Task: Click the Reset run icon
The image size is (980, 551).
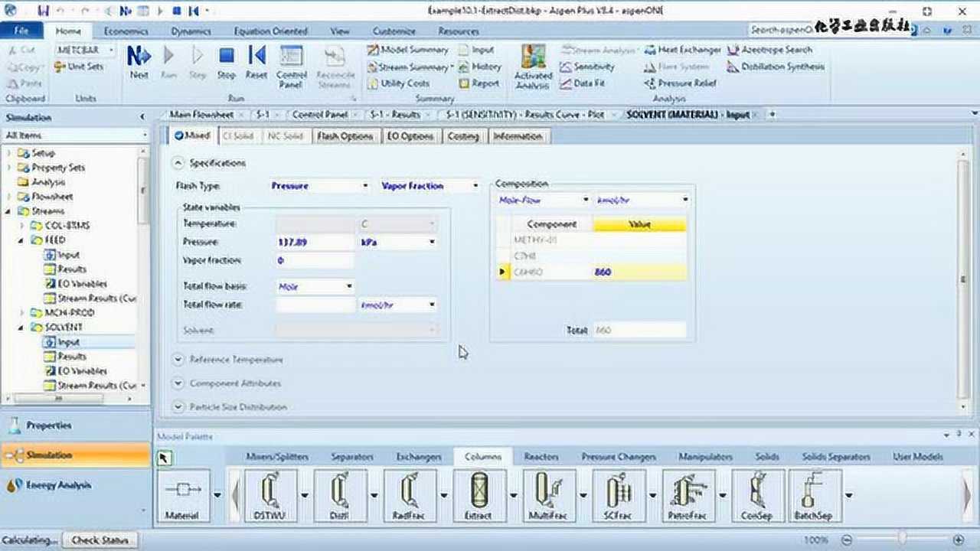Action: pos(256,57)
